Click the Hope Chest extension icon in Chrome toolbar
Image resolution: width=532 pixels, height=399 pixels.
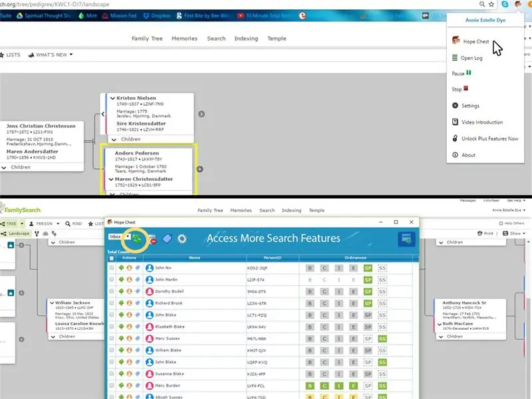(518, 4)
